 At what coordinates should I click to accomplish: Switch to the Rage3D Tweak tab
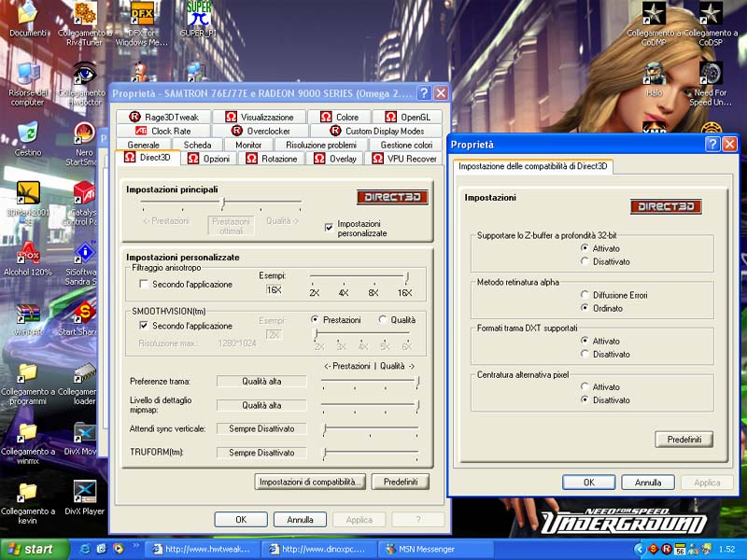163,118
